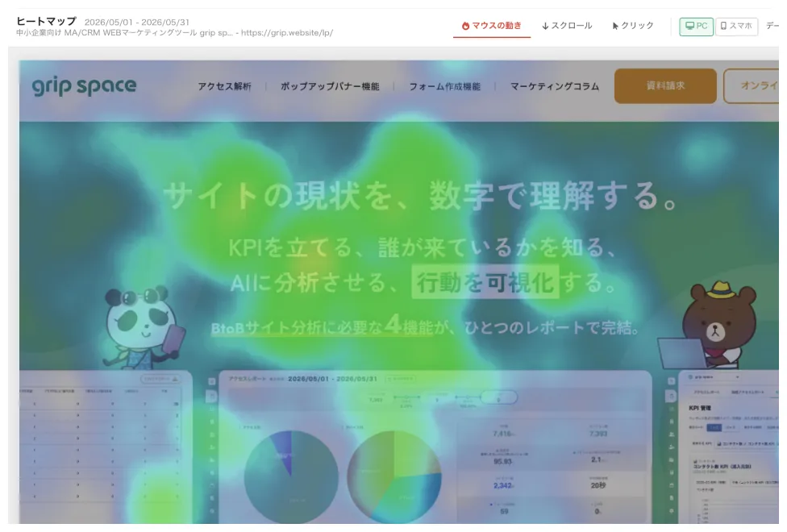Click the flame icon beside マウスの動き

click(x=466, y=26)
